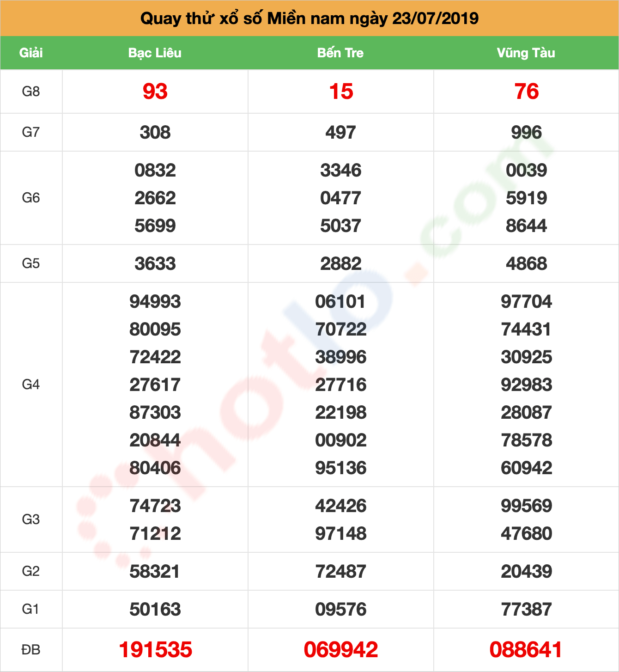
Task: Click the ĐB jackpot number 069942
Action: (341, 650)
